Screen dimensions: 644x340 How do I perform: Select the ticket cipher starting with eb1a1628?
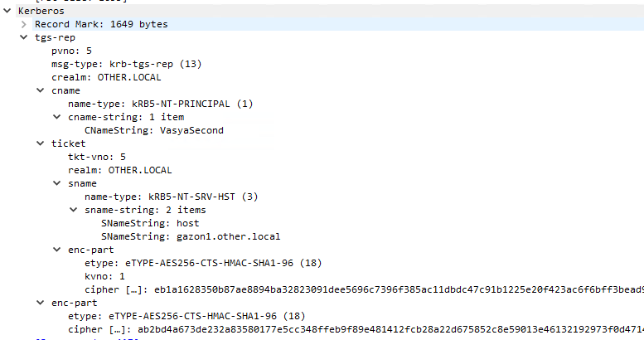click(364, 289)
